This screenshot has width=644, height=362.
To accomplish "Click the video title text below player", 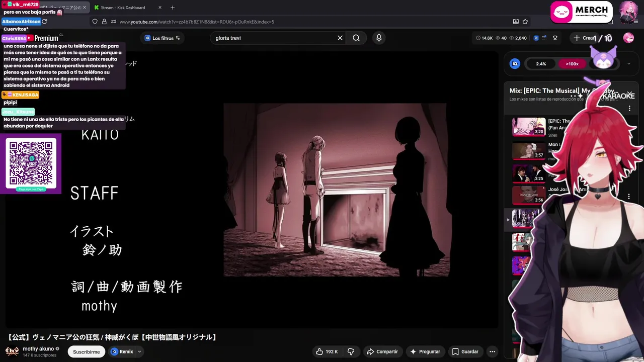I will [x=112, y=337].
